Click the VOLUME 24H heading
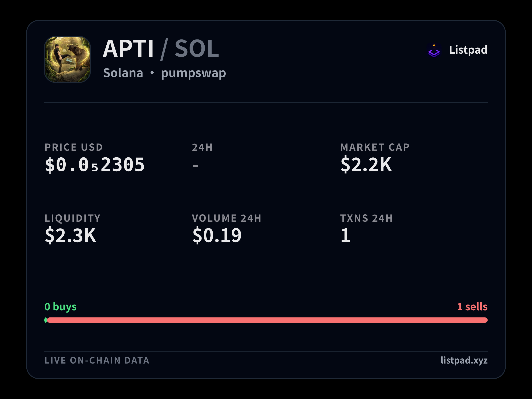Screen dimensions: 532x399 tap(227, 218)
